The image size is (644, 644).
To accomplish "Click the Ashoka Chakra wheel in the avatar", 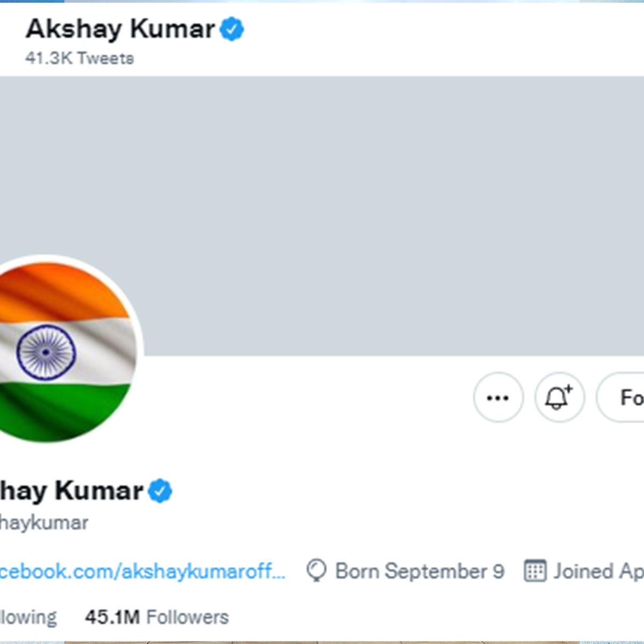I will [x=46, y=353].
